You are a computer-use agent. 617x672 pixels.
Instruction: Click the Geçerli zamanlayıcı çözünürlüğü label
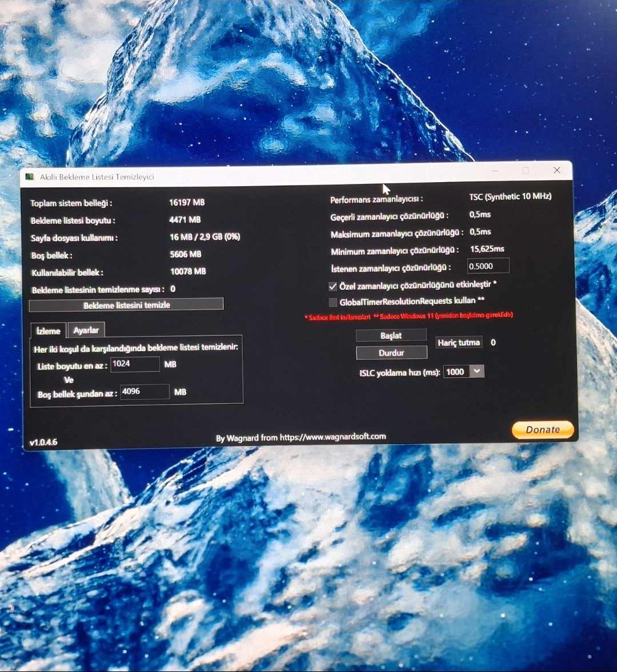[389, 216]
